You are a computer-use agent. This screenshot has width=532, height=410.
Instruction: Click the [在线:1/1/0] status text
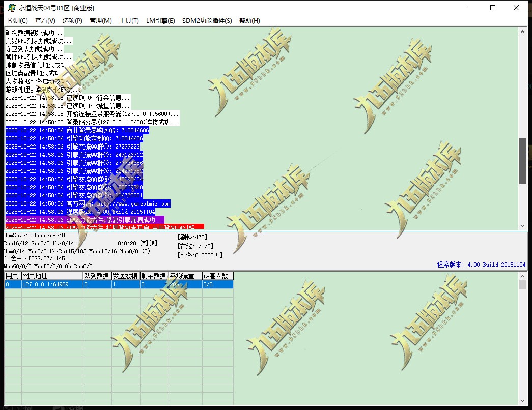coord(195,246)
